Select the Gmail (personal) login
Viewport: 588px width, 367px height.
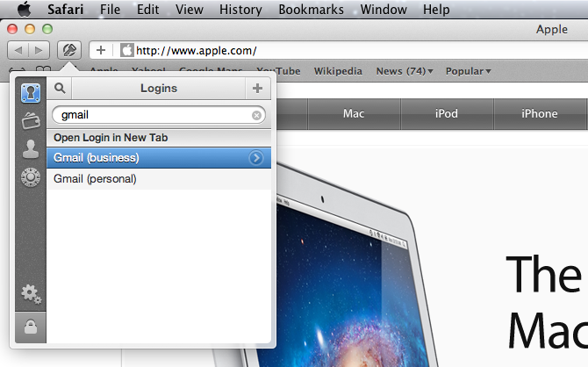[159, 178]
